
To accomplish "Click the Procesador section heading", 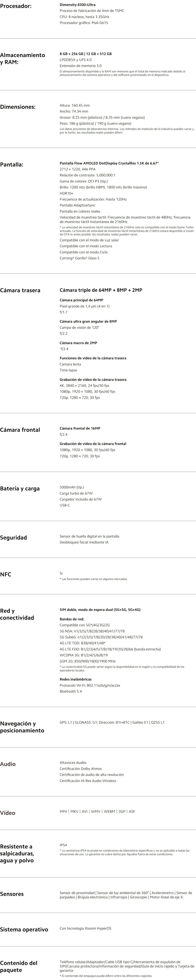I will tap(16, 6).
